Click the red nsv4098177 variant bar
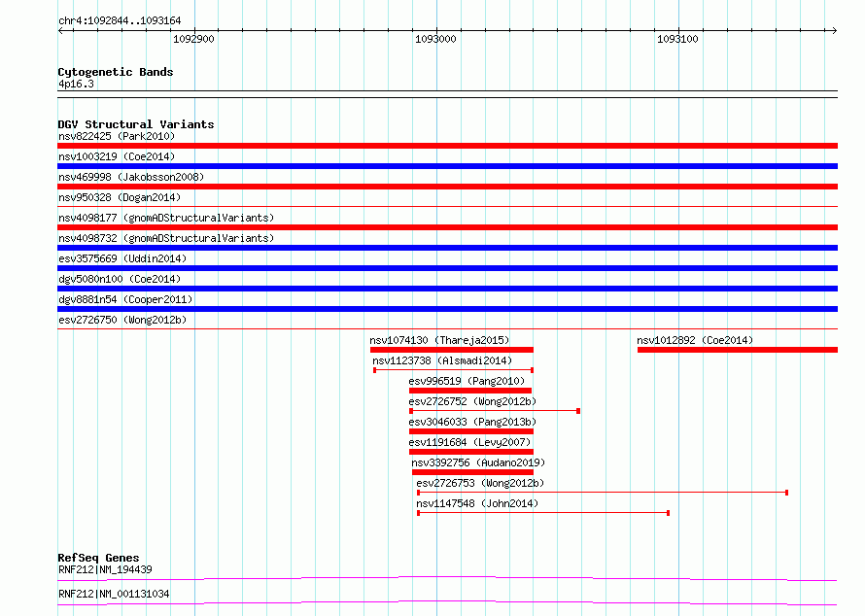Viewport: 865px width, 616px height. (447, 227)
